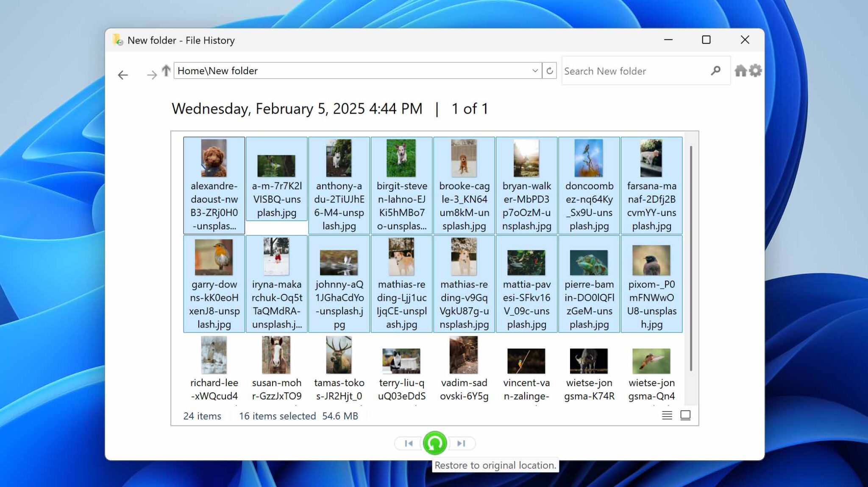
Task: Navigate back with the left arrow
Action: (x=123, y=75)
